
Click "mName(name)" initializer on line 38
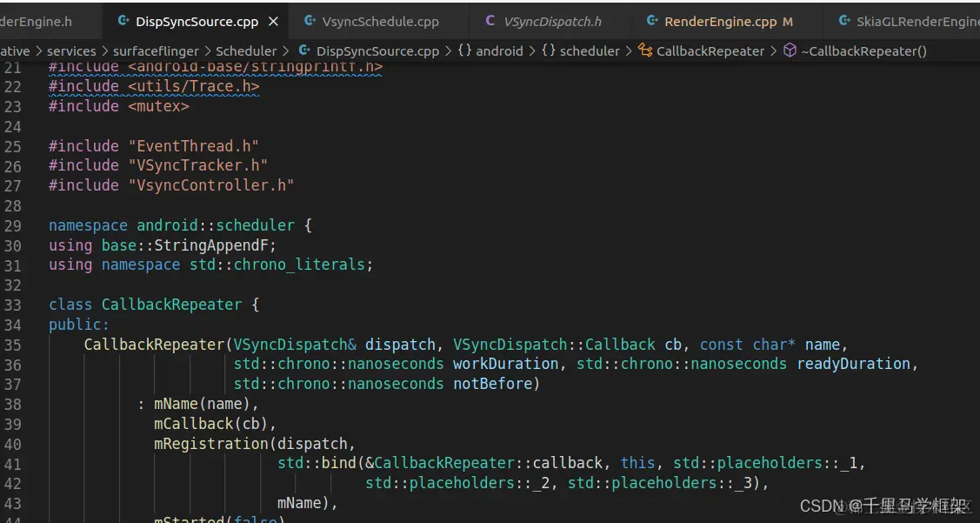[x=203, y=404]
